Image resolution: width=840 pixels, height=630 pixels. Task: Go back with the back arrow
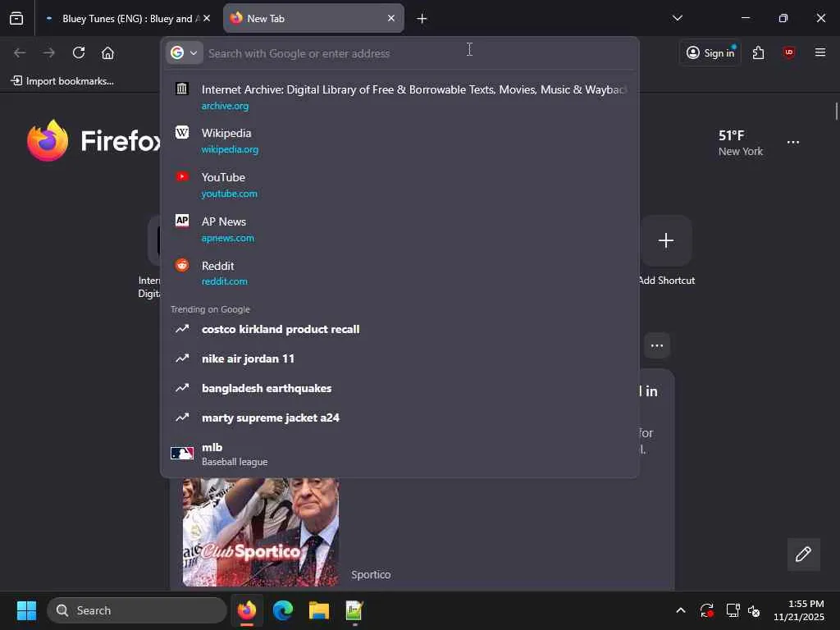coord(20,52)
